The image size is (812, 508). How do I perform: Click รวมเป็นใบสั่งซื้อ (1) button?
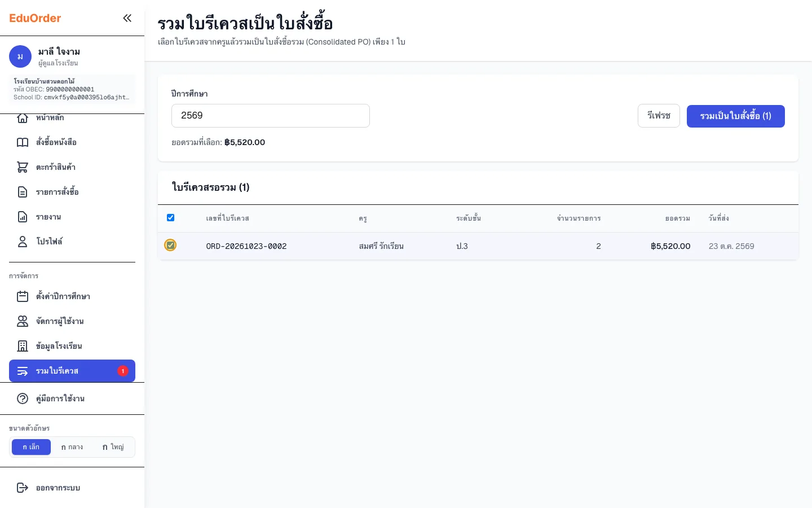(736, 116)
